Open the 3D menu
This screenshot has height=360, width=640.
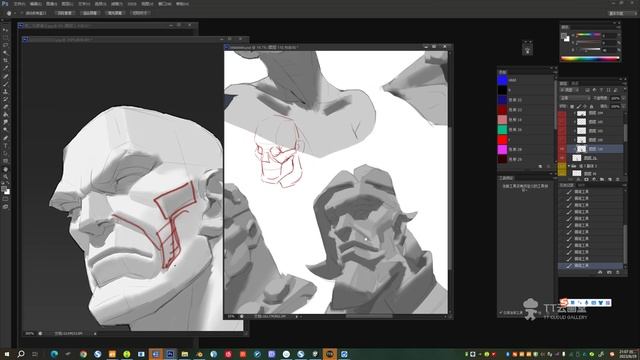coord(132,4)
